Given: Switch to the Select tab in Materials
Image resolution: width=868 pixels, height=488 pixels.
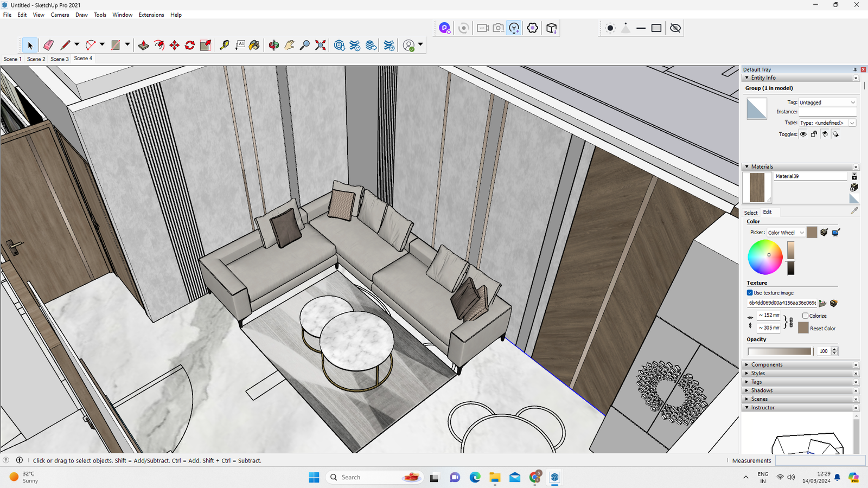Looking at the screenshot, I should (x=750, y=213).
